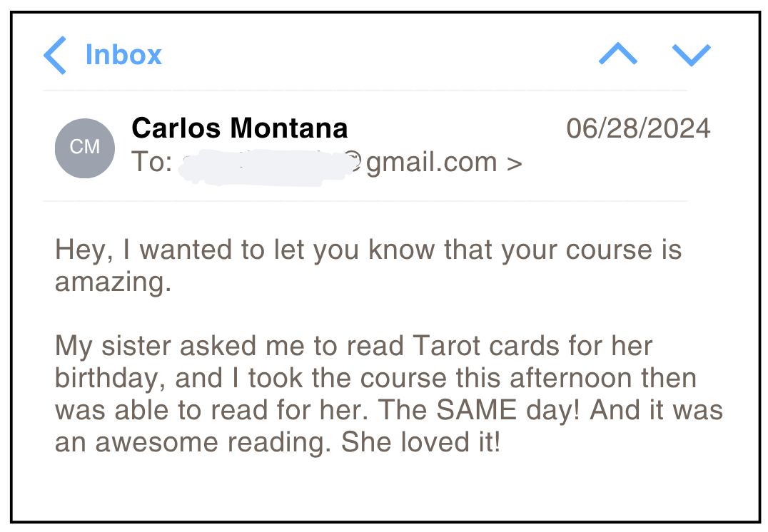Click the opening line starting with "Hey"
The width and height of the screenshot is (768, 532).
click(x=368, y=250)
